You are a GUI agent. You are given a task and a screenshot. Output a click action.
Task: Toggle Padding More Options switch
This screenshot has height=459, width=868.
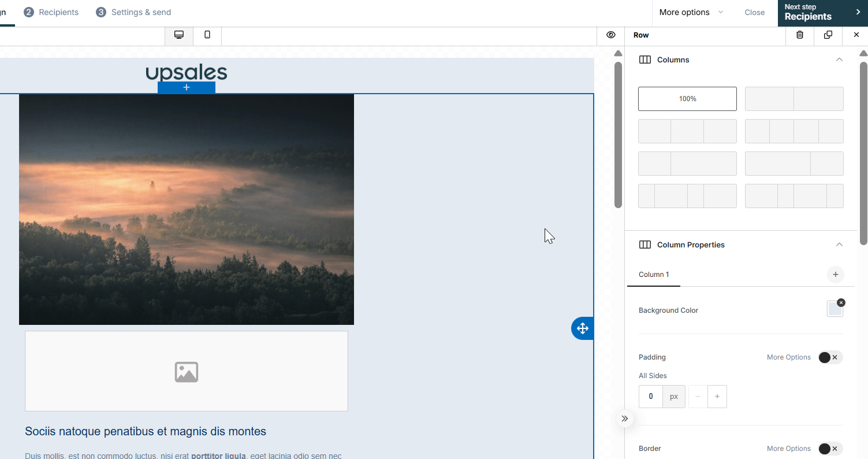click(830, 357)
